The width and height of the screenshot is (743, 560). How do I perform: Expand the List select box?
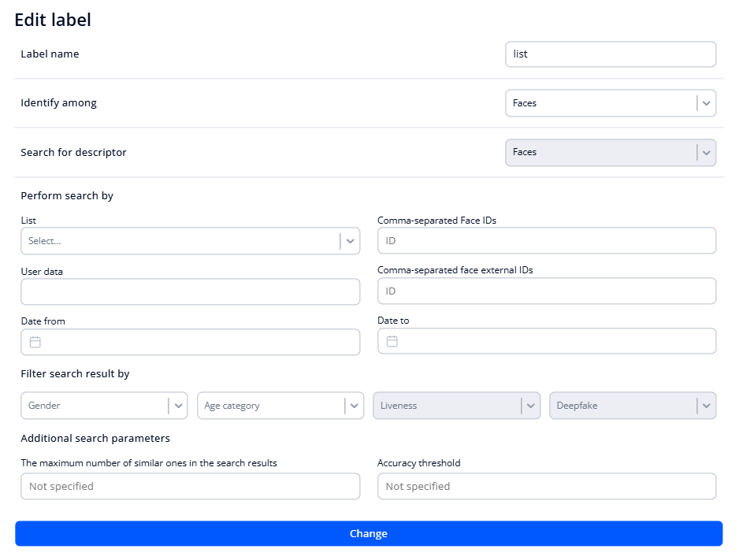(189, 240)
